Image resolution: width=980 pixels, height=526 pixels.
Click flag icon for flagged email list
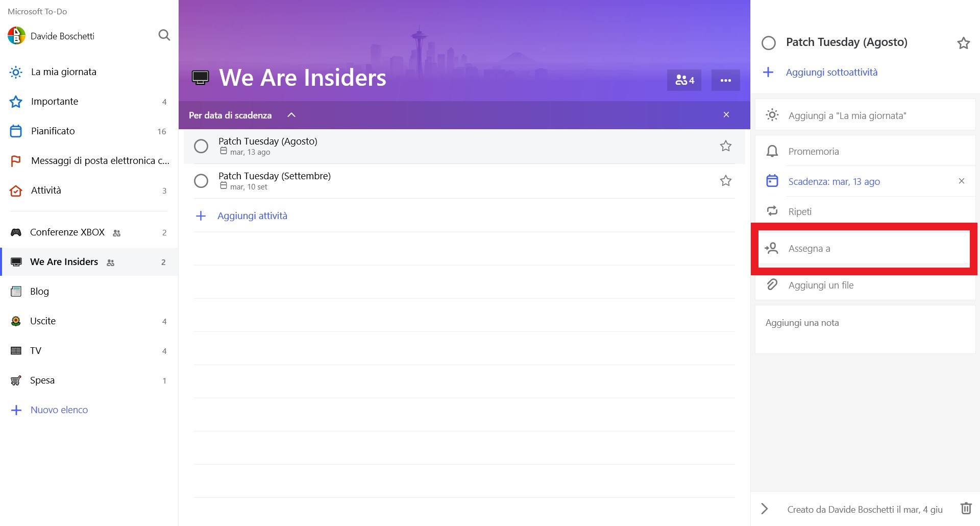16,161
